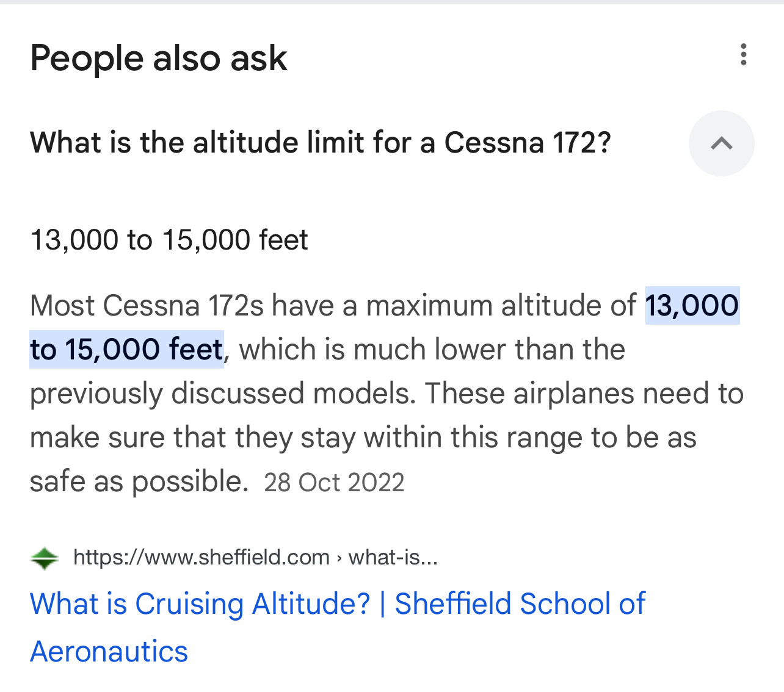This screenshot has height=692, width=784.
Task: Click the highlighted "13,000" in the snippet
Action: [x=692, y=305]
